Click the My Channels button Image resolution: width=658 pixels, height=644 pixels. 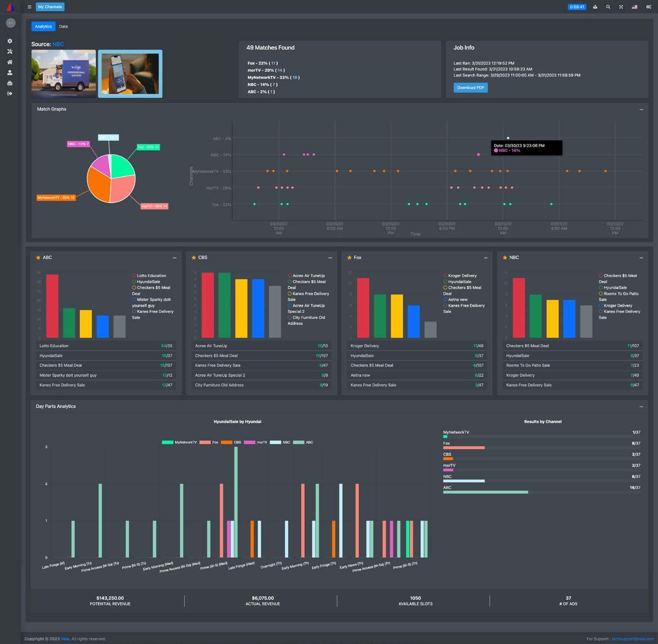50,7
